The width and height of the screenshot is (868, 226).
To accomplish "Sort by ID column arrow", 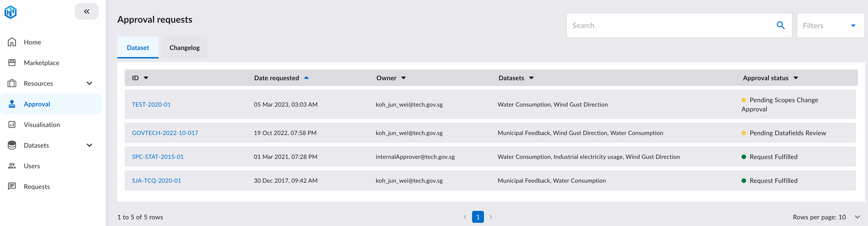I will [x=146, y=78].
